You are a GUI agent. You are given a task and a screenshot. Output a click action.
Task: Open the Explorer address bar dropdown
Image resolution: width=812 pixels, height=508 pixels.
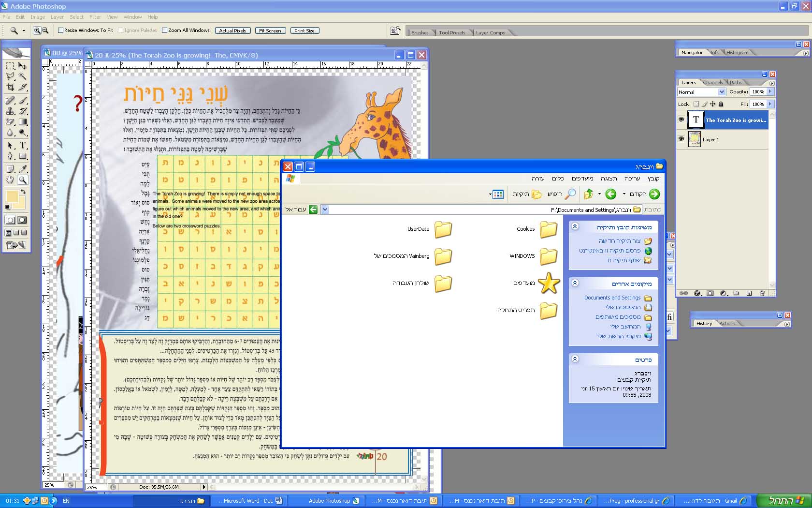[325, 209]
